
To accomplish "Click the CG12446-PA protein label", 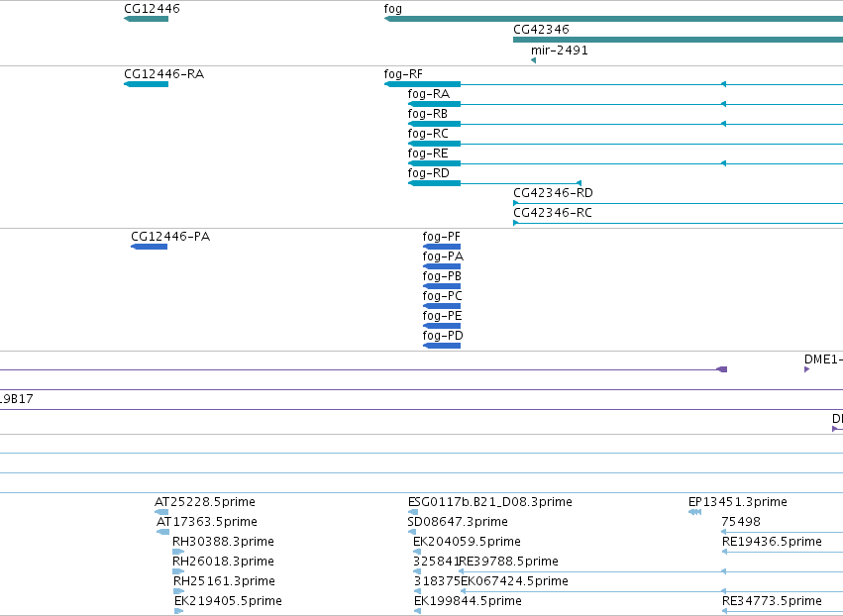I will coord(170,237).
